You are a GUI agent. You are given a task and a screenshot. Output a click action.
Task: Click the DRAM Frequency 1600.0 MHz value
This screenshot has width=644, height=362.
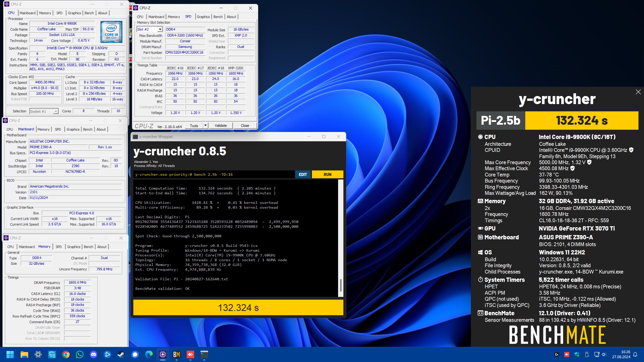pos(77,282)
